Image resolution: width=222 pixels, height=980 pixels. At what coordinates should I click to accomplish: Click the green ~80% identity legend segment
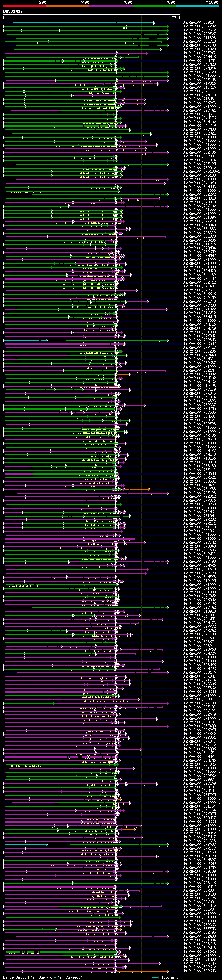click(154, 7)
